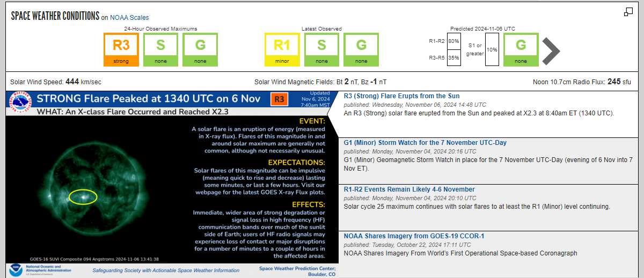Click the orange R3 badge on banner
644x278 pixels.
coord(279,99)
